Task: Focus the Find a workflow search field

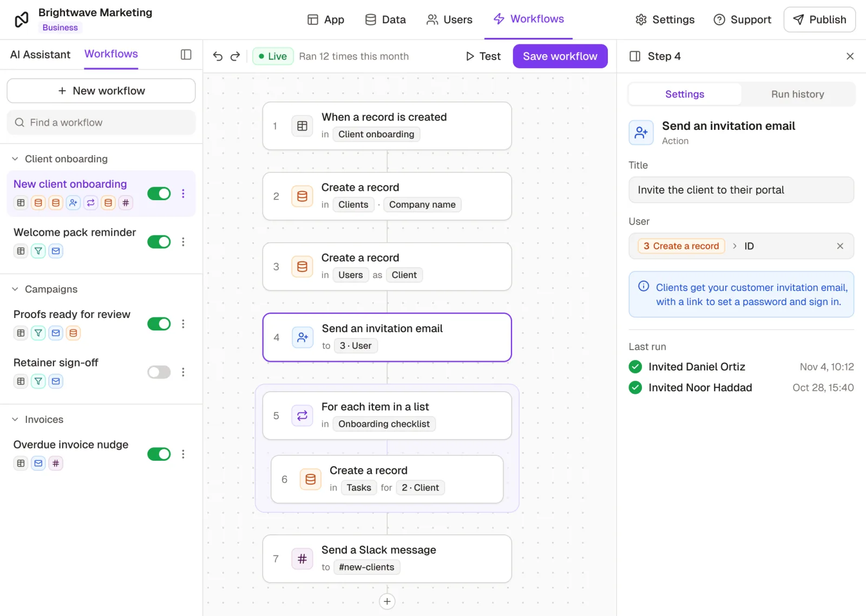Action: click(101, 123)
